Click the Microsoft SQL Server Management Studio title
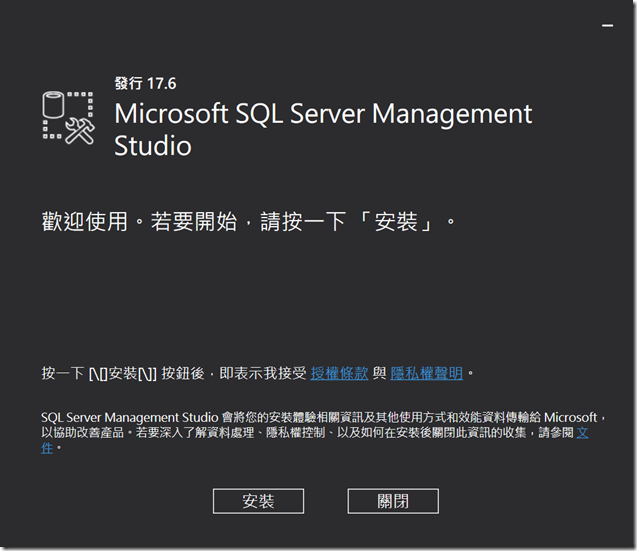Image resolution: width=637 pixels, height=551 pixels. [323, 129]
